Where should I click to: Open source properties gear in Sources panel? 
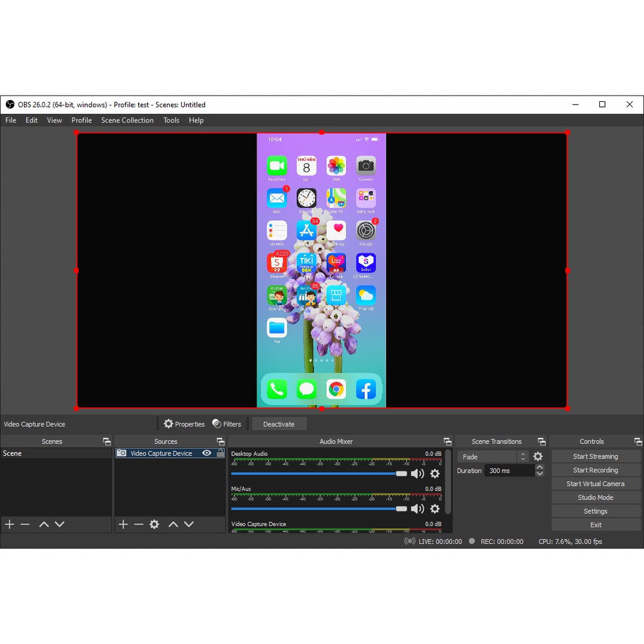(154, 524)
